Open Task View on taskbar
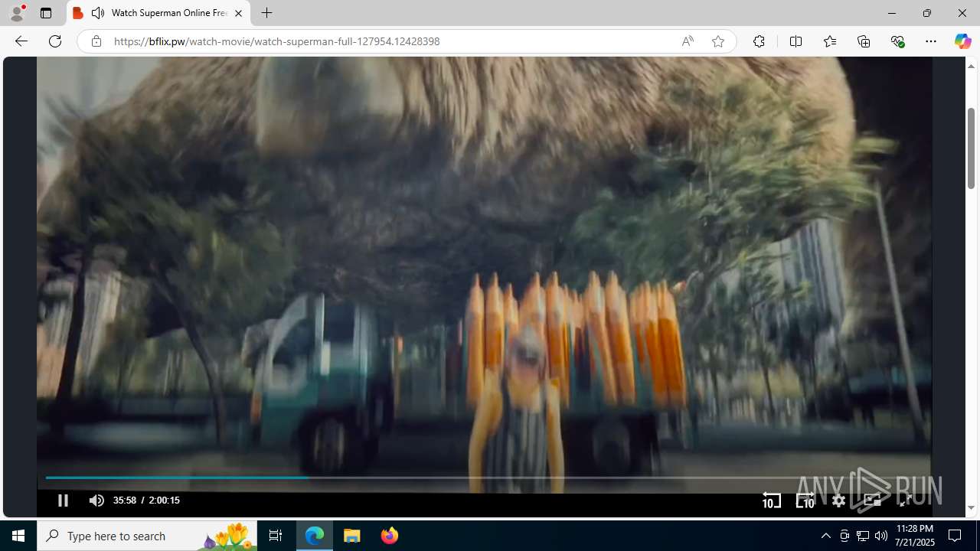The height and width of the screenshot is (551, 980). [276, 536]
